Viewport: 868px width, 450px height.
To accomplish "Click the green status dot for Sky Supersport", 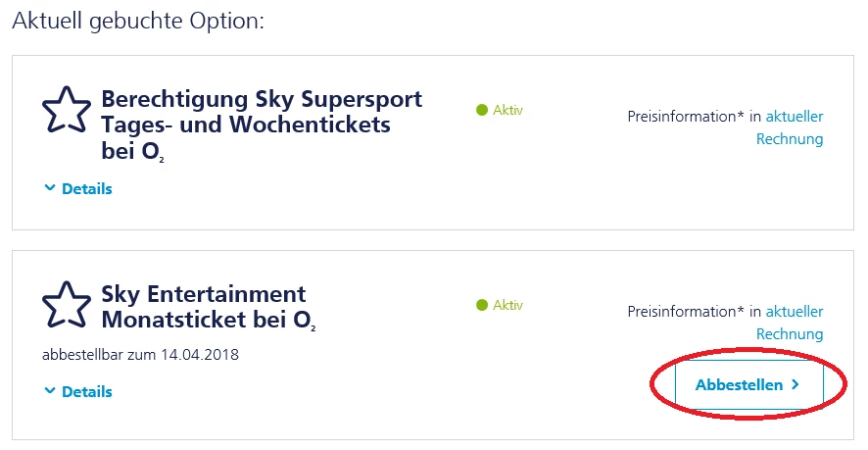I will click(481, 111).
